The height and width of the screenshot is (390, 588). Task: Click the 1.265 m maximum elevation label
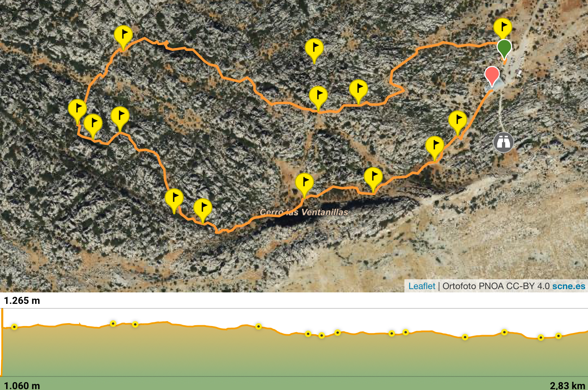coord(22,301)
